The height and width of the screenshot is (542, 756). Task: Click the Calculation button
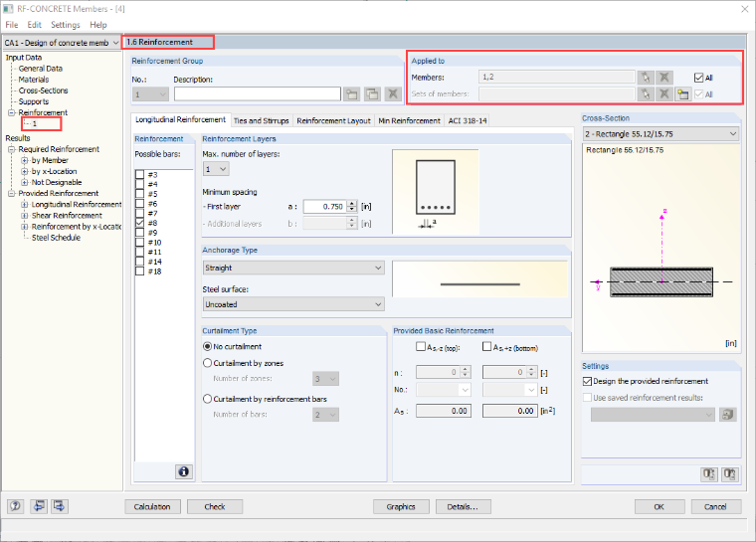click(152, 506)
